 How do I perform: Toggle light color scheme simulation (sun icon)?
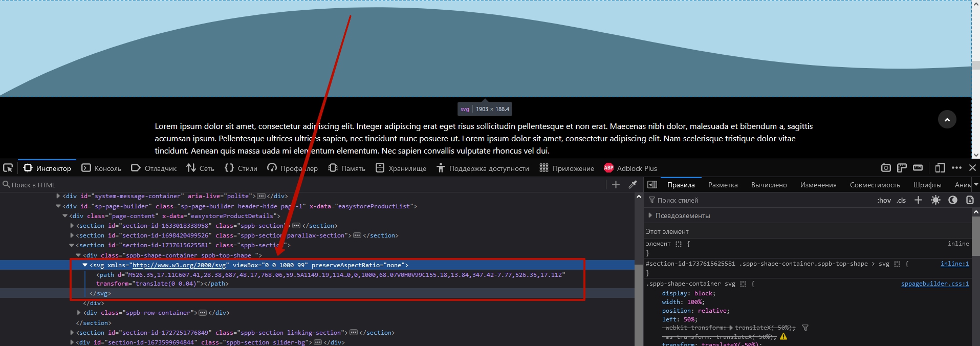click(x=935, y=200)
